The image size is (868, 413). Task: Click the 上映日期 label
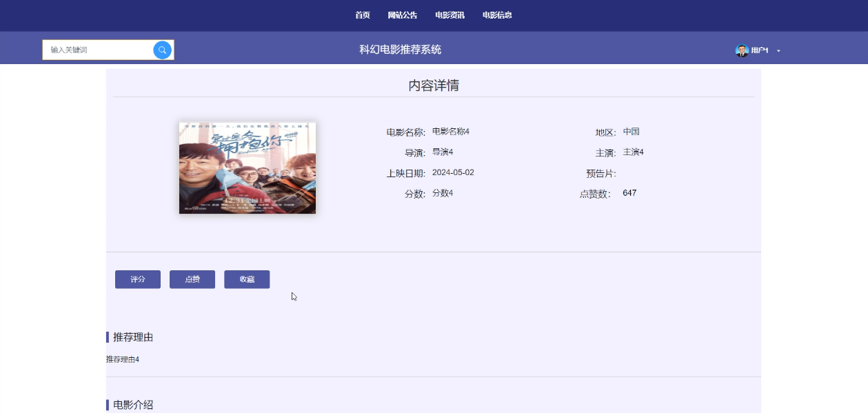(x=406, y=174)
